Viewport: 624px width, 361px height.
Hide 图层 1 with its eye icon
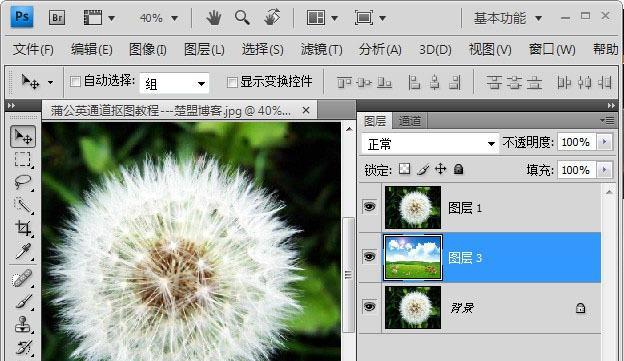[x=369, y=207]
